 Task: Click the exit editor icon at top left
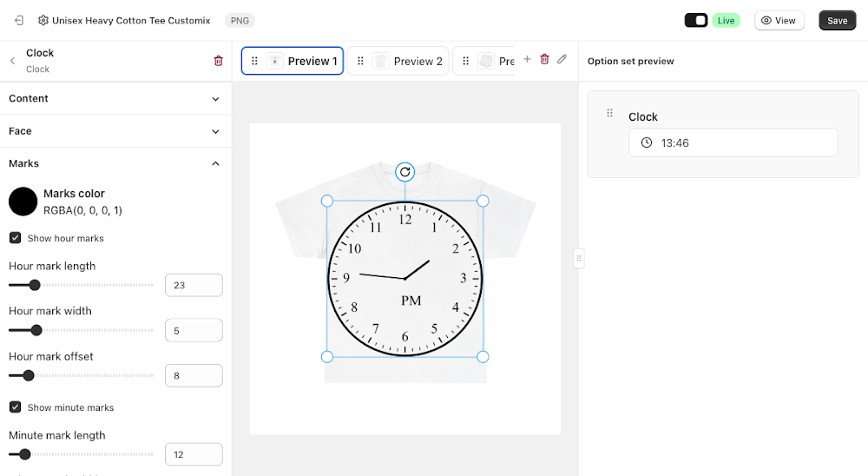pos(19,21)
